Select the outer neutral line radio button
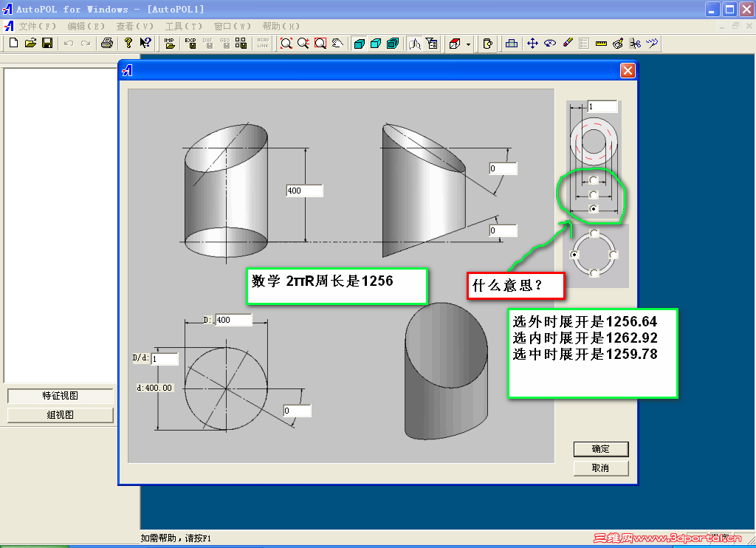The width and height of the screenshot is (756, 548). (x=594, y=209)
